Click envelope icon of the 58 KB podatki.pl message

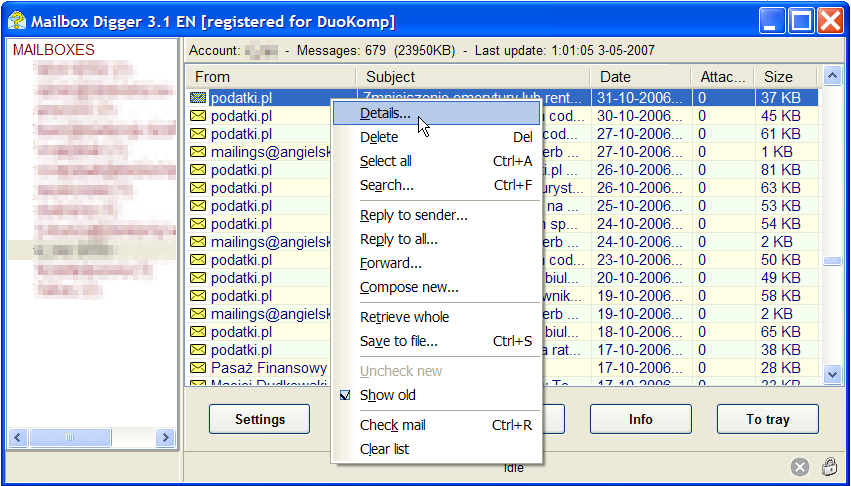(198, 296)
